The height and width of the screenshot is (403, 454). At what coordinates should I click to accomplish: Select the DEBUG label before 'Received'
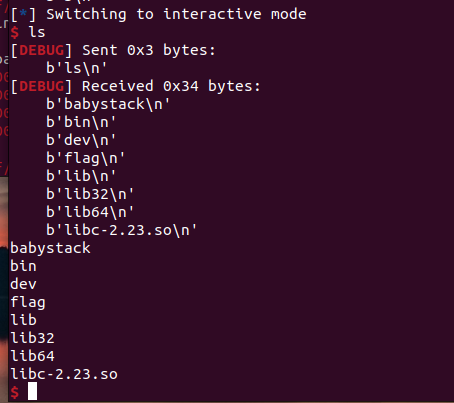42,86
